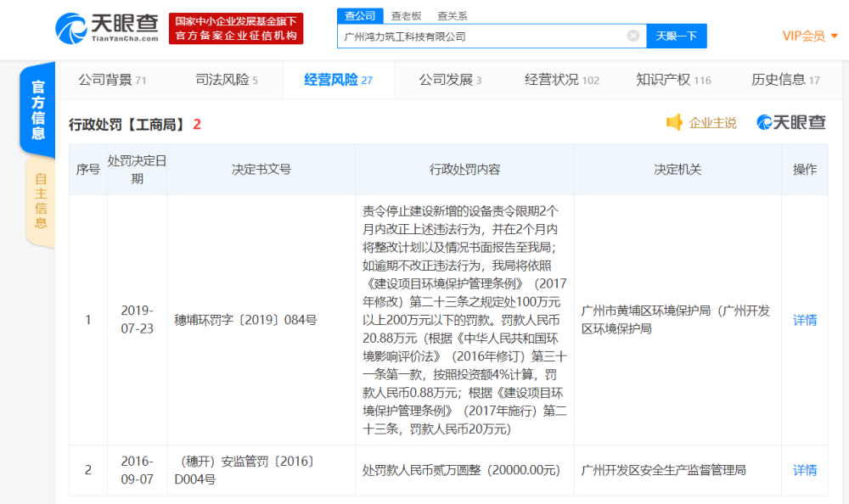Open 详情 for the 2016-09-07 penalty
The height and width of the screenshot is (504, 849).
point(805,470)
